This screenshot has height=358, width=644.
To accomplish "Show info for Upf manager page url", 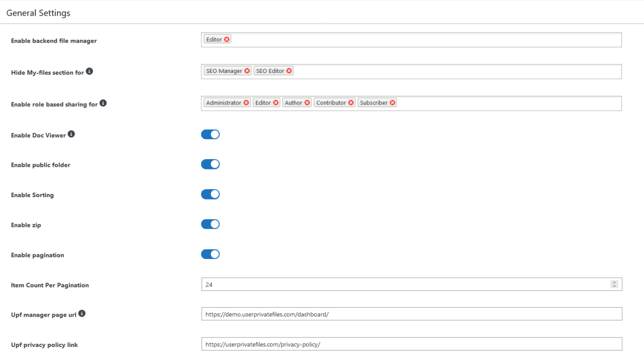I will click(x=82, y=313).
